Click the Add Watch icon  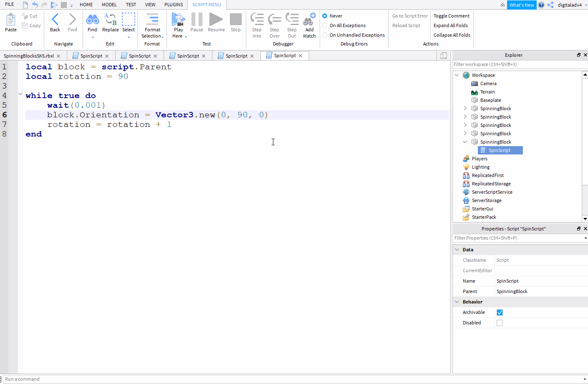click(x=309, y=19)
